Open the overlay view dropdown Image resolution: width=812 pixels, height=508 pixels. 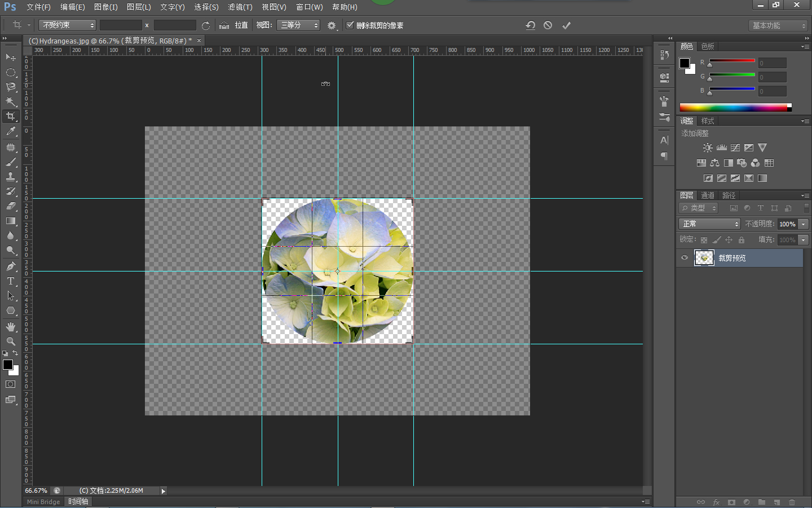[298, 25]
